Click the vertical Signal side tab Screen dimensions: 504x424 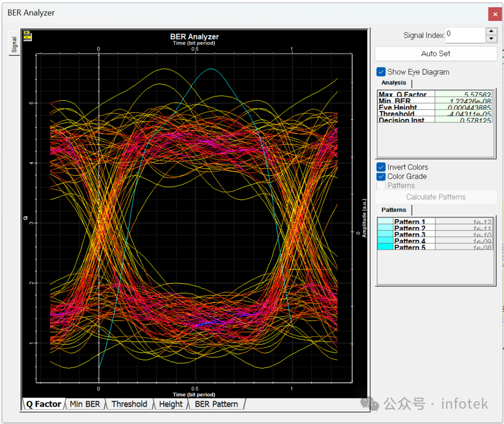pos(14,44)
